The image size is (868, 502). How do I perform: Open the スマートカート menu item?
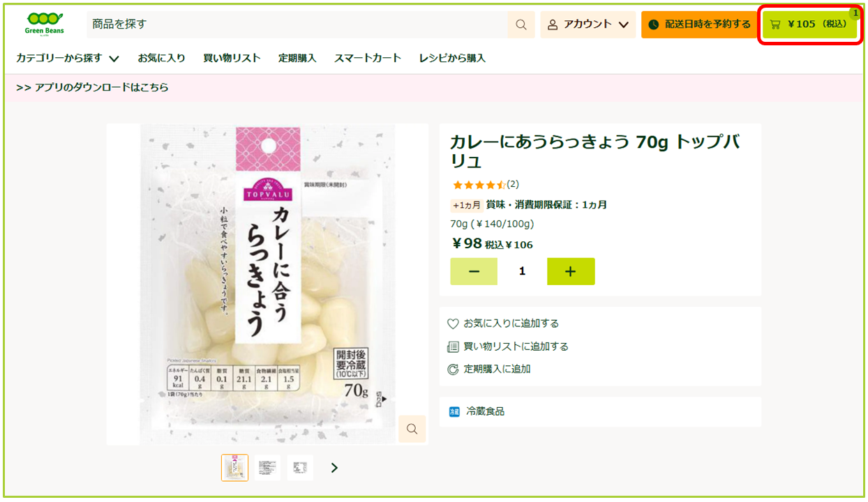(x=368, y=58)
